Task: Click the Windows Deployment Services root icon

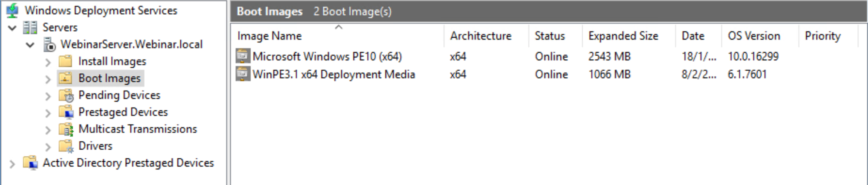Action: 12,11
